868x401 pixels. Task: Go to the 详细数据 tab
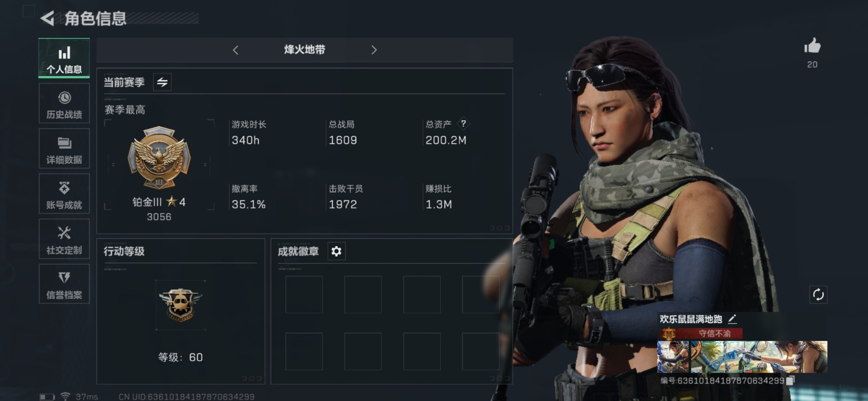click(64, 148)
